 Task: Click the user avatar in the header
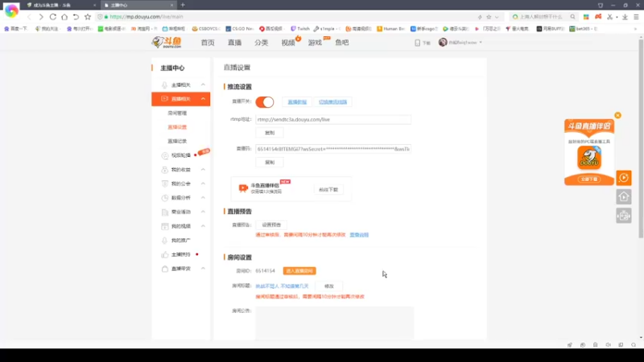[442, 43]
